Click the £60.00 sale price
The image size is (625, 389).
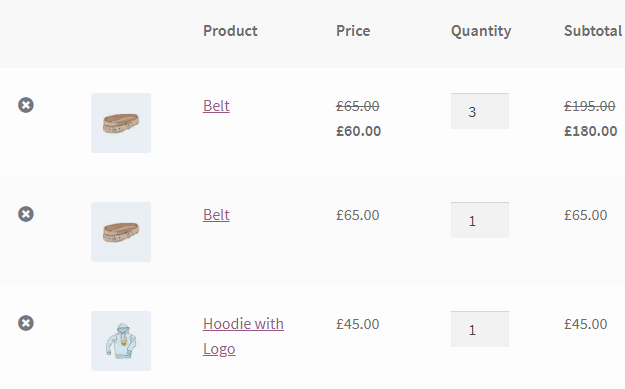(358, 131)
